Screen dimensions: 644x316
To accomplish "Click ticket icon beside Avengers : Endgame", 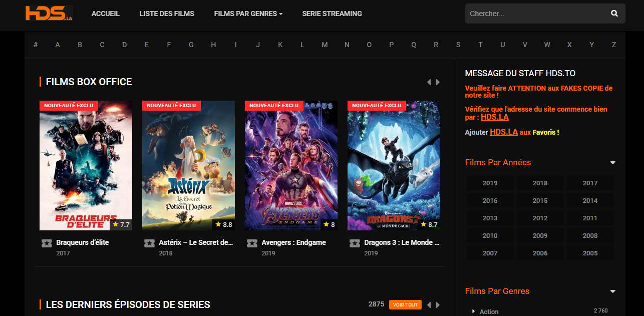I will [252, 243].
